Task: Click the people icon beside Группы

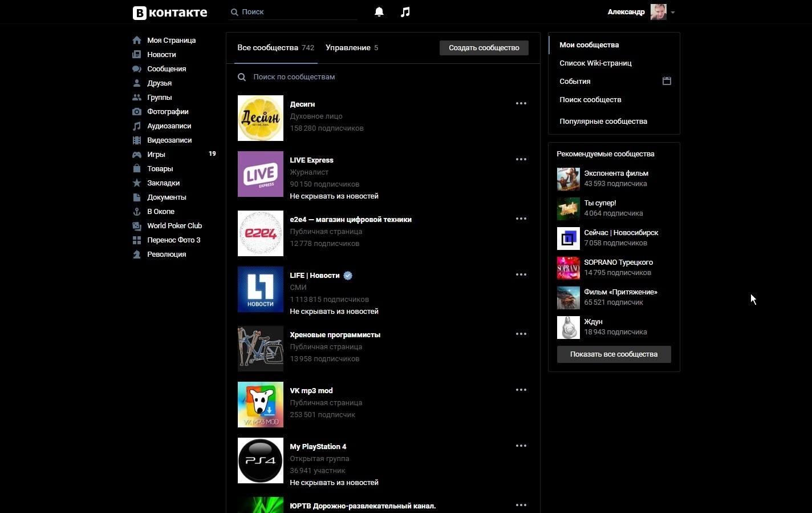Action: pyautogui.click(x=137, y=97)
